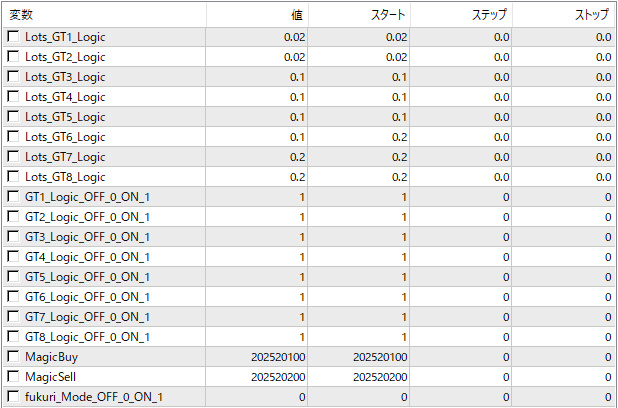Edit the スタート cell of Lots_GT1_Logic

click(359, 37)
